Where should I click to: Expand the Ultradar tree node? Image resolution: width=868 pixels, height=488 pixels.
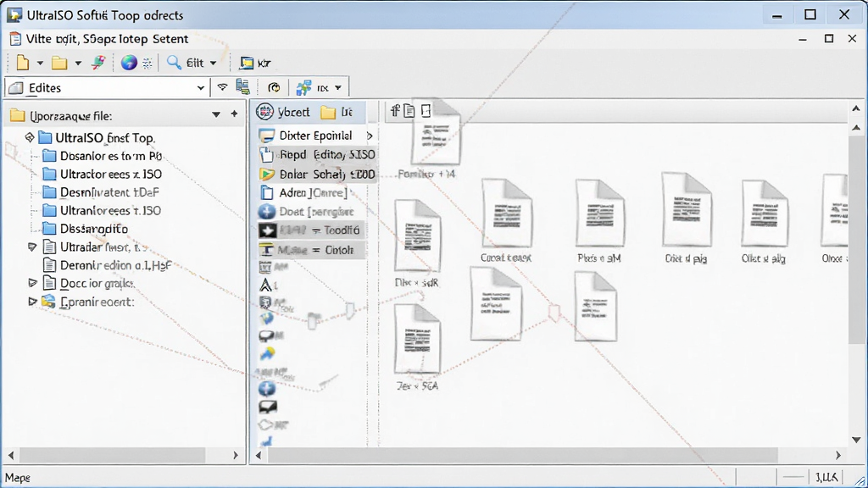point(32,247)
